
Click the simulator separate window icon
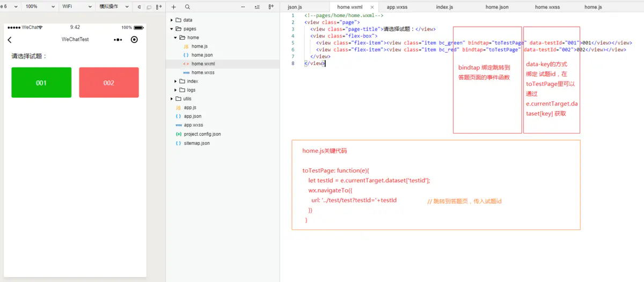click(x=149, y=7)
